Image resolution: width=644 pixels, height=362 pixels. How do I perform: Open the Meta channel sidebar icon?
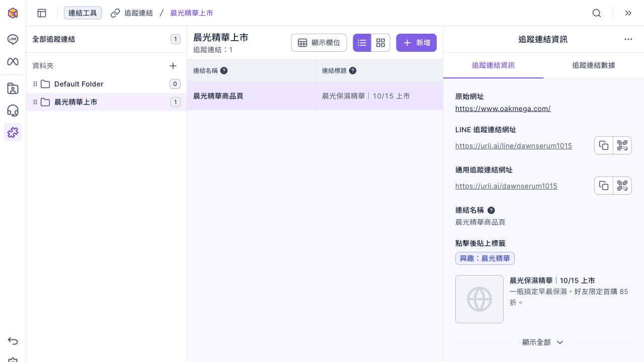tap(13, 61)
